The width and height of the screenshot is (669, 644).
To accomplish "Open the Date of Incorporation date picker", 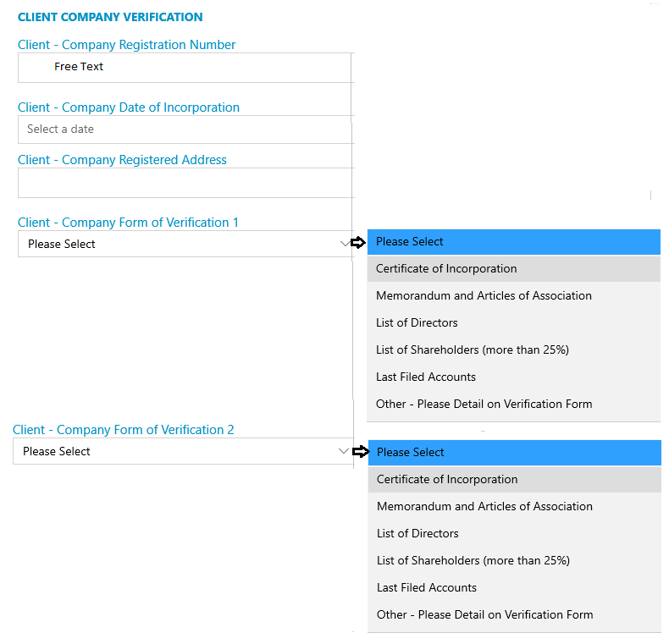I will [185, 129].
